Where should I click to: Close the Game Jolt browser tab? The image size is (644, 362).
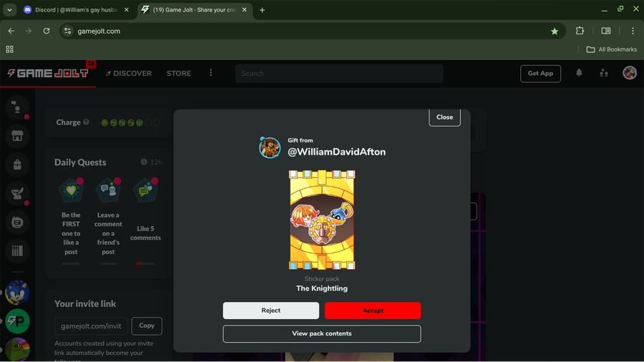tap(245, 10)
